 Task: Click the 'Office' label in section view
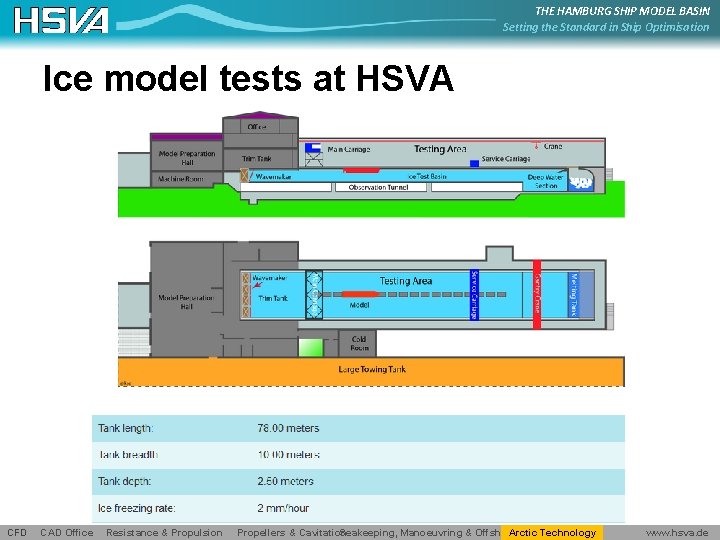257,127
